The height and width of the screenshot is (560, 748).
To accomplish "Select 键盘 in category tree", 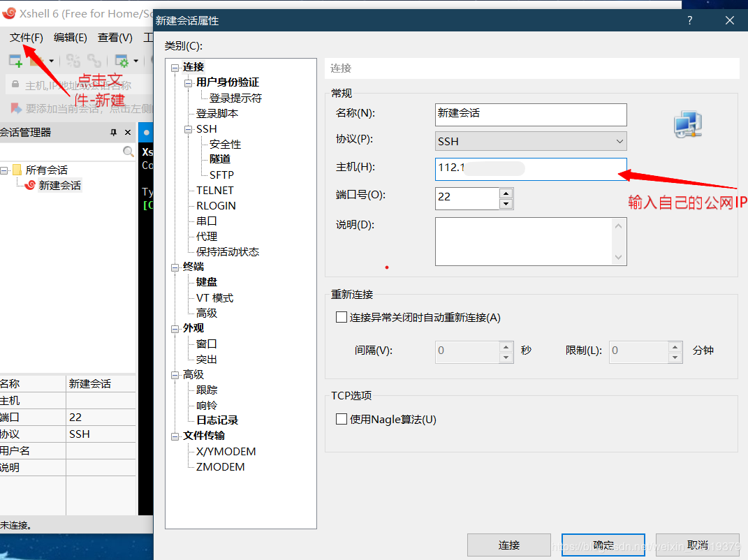I will pyautogui.click(x=207, y=282).
